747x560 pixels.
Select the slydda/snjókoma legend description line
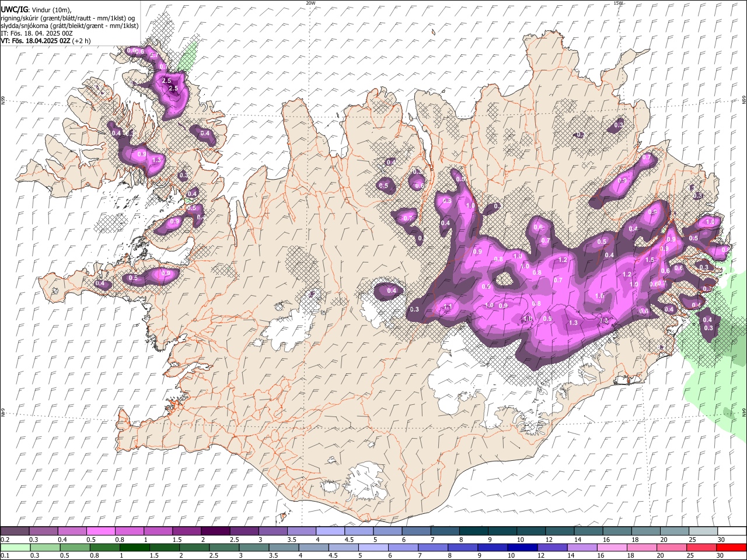point(69,26)
